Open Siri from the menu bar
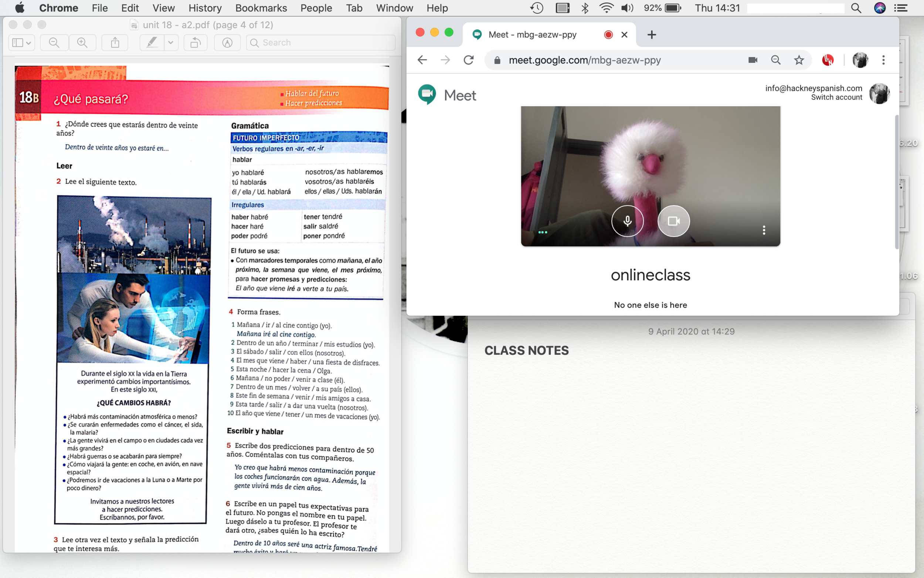The height and width of the screenshot is (578, 924). (880, 8)
